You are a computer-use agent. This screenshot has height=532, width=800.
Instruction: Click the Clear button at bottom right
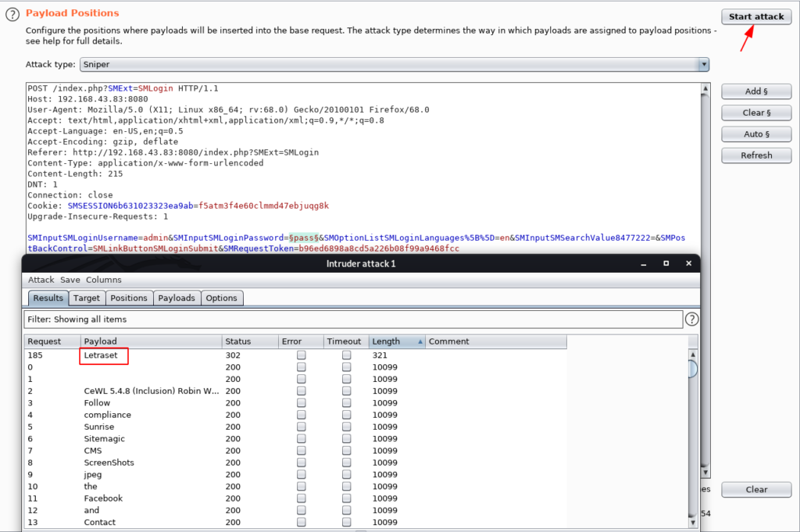756,490
